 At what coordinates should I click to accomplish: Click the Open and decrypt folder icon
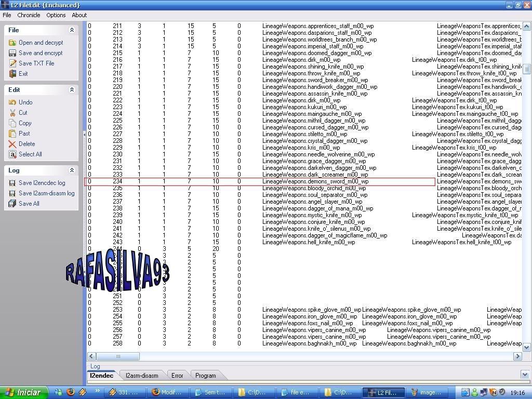click(x=12, y=43)
